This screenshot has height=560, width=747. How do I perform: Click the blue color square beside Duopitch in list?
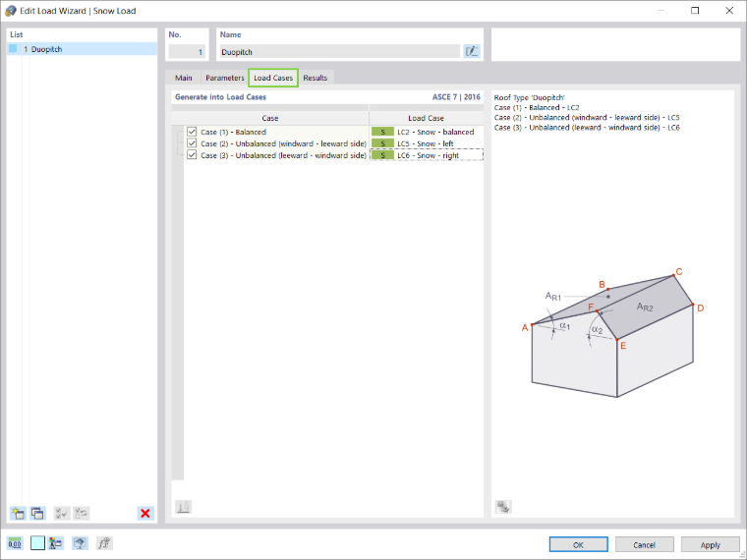tap(13, 48)
